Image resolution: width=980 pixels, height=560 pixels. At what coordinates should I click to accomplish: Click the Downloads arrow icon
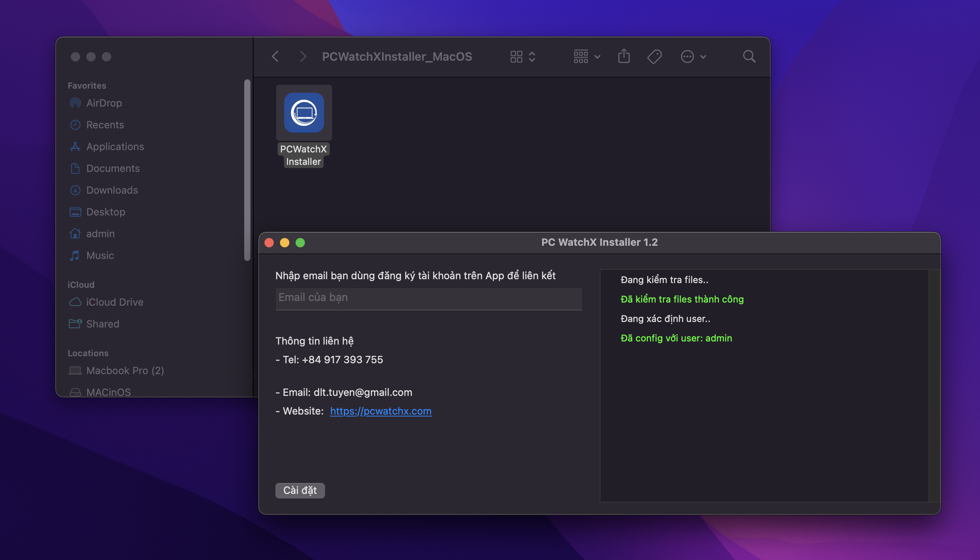75,190
